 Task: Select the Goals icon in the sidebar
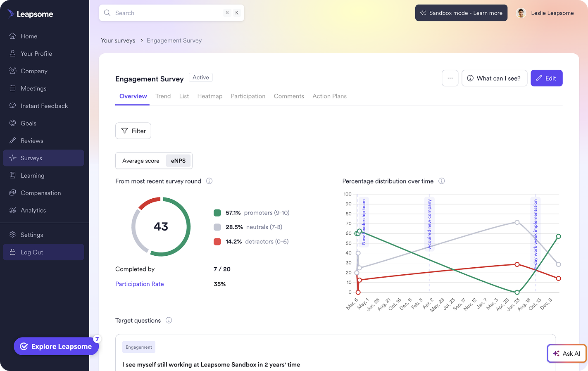(12, 123)
